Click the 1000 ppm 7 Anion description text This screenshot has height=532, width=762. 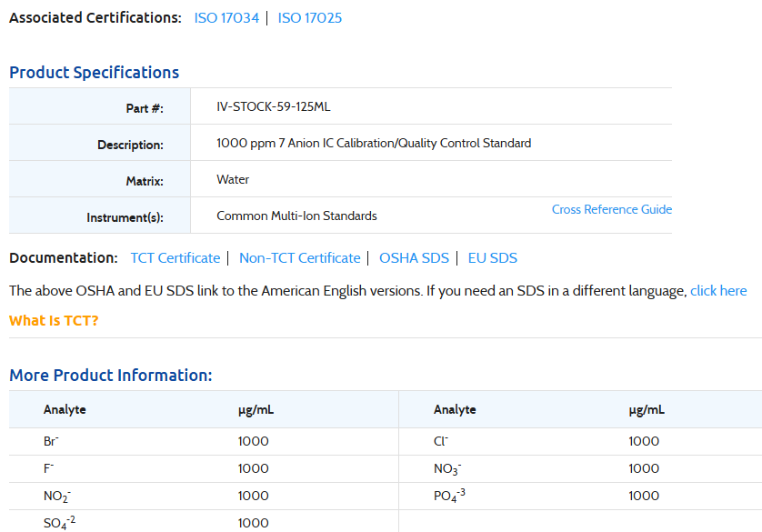[373, 143]
